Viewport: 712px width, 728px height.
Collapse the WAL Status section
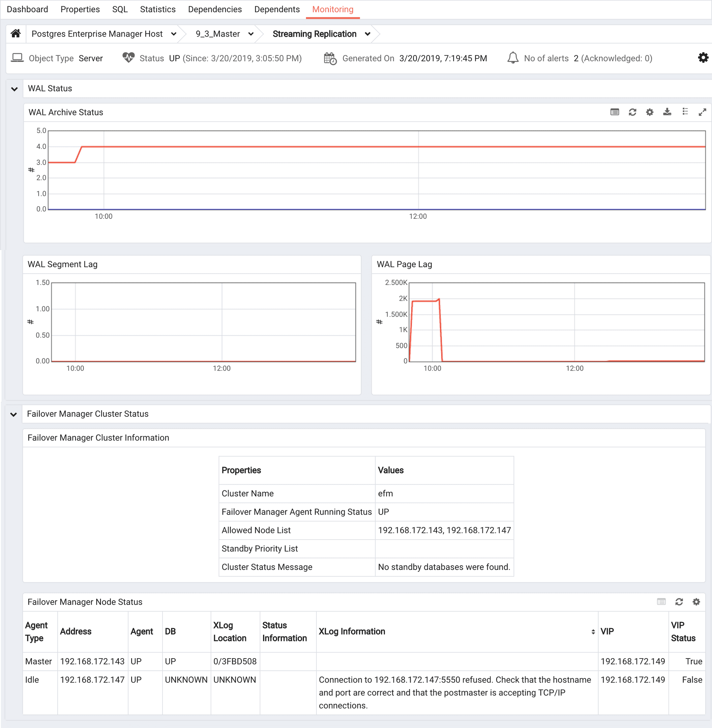[14, 89]
